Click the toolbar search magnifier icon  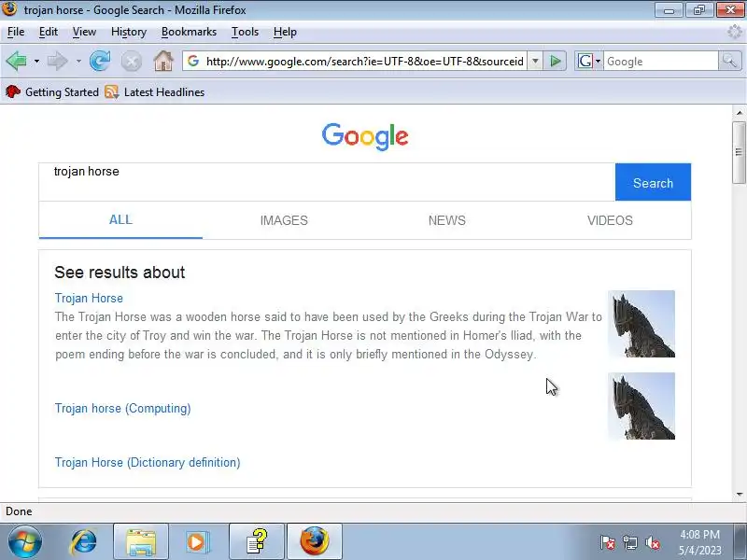coord(730,61)
